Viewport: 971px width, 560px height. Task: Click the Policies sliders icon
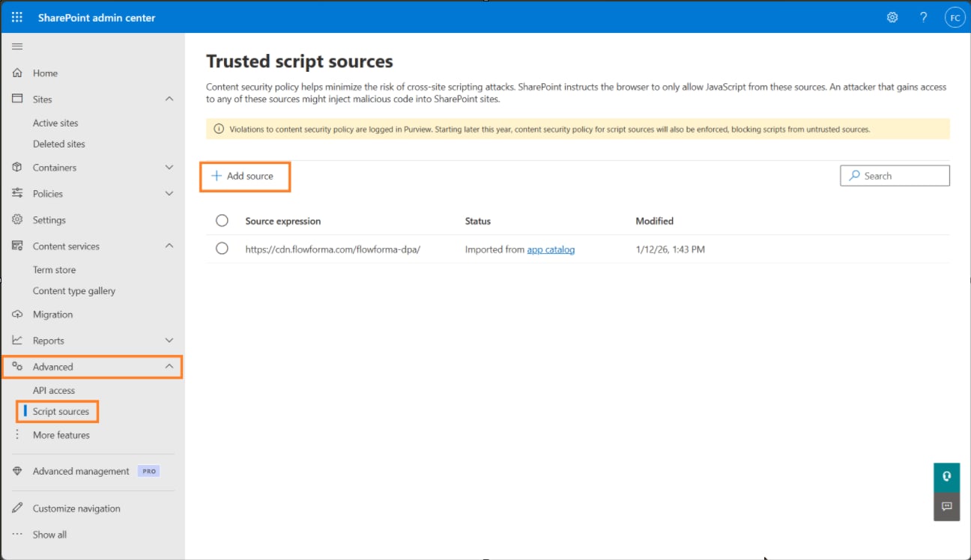pos(17,193)
